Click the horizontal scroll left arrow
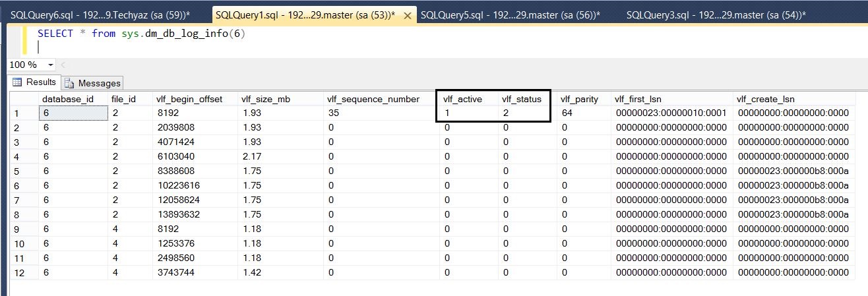Image resolution: width=868 pixels, height=296 pixels. click(x=63, y=65)
